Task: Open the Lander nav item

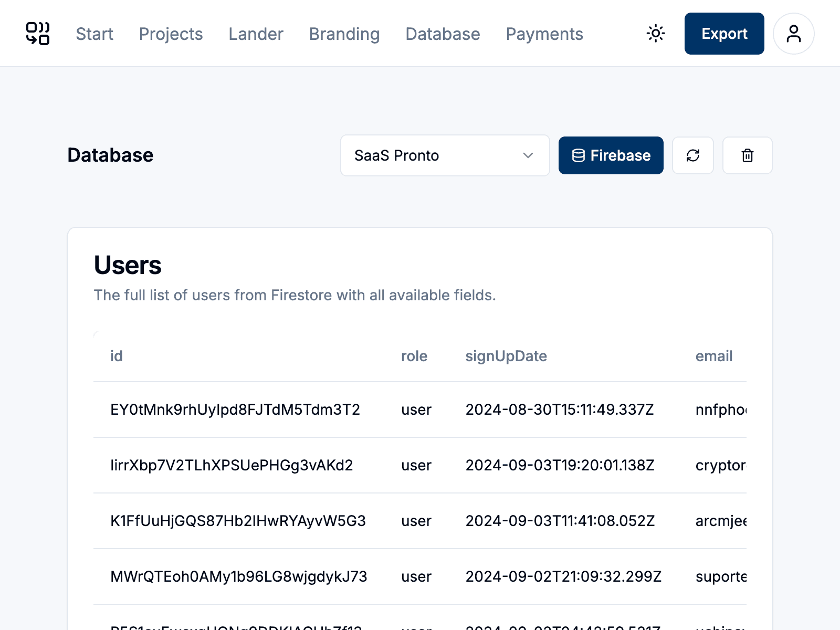Action: [256, 34]
